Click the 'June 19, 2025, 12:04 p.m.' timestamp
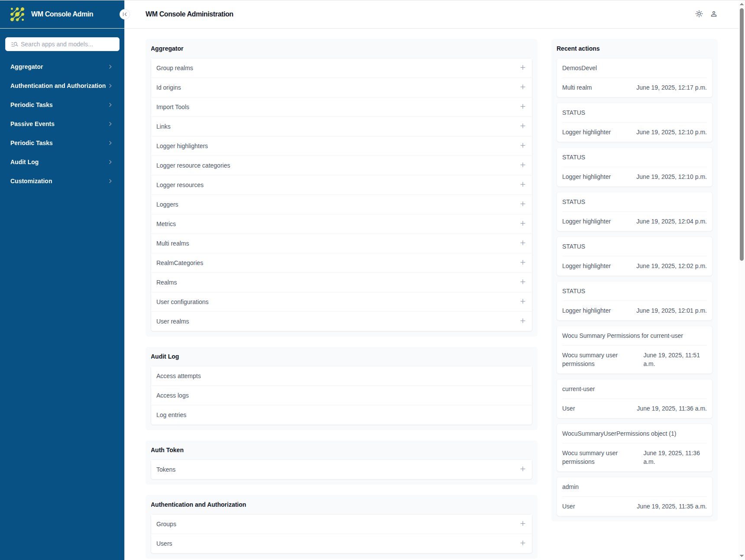 pos(671,221)
